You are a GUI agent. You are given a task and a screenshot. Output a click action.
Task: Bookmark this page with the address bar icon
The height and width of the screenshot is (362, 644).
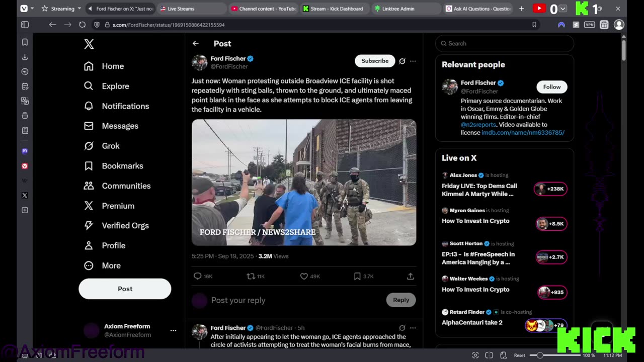pos(534,25)
